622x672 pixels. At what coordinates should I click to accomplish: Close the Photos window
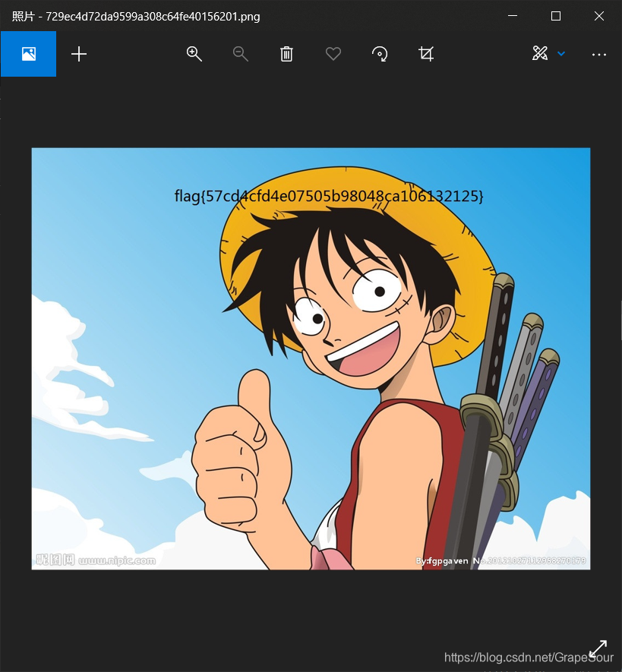[x=599, y=16]
